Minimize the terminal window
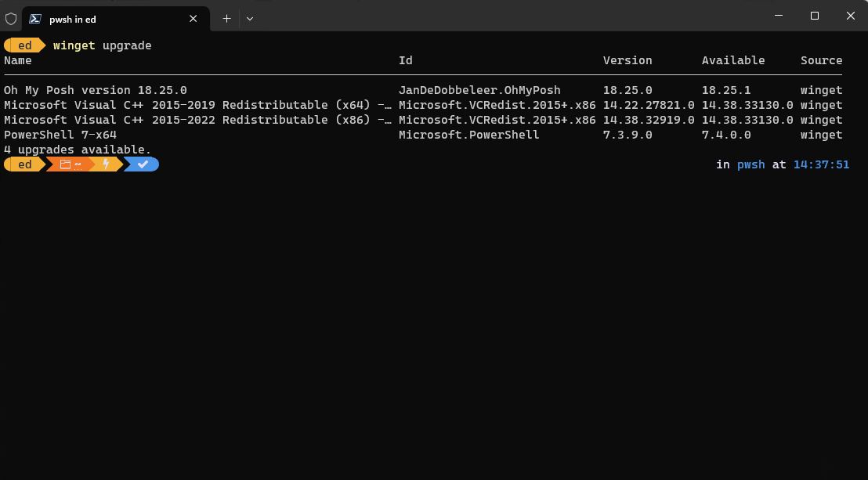The width and height of the screenshot is (868, 480). (x=779, y=16)
